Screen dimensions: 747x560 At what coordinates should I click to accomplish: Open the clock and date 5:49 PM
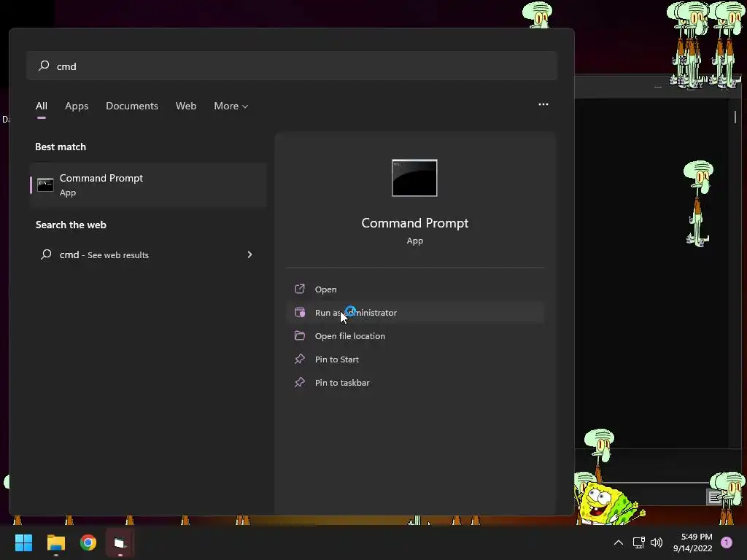click(x=693, y=542)
